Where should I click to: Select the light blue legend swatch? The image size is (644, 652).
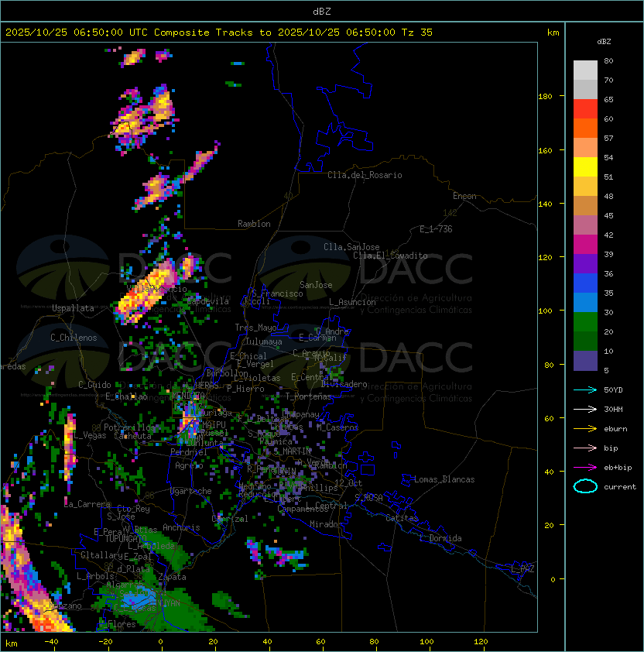click(x=585, y=302)
